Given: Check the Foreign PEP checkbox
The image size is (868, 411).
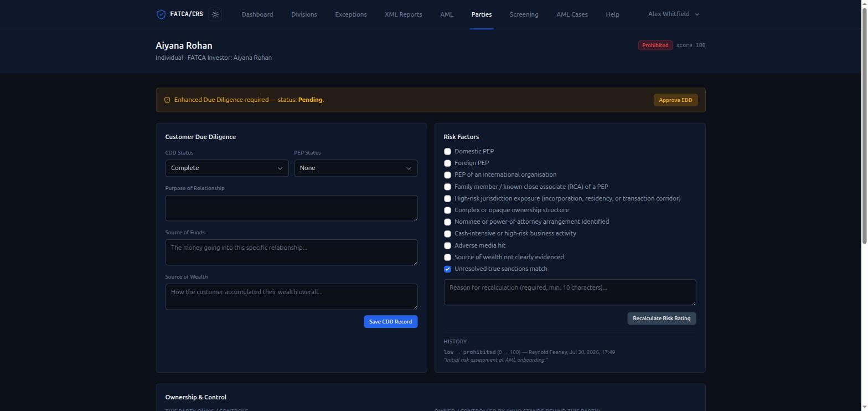Looking at the screenshot, I should pos(447,163).
